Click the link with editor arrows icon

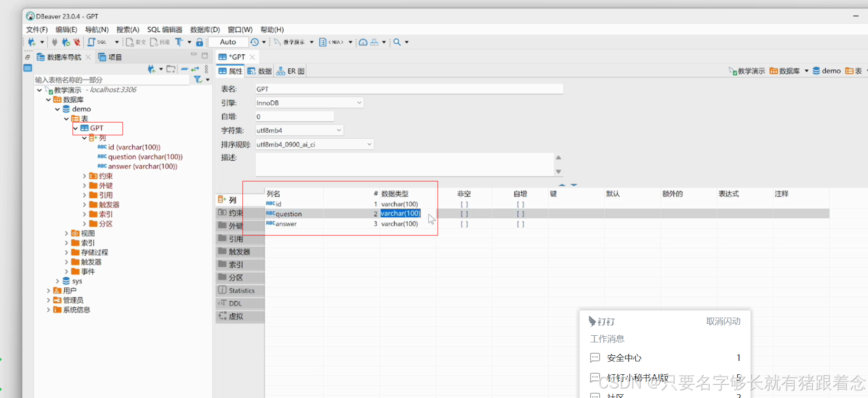click(195, 69)
